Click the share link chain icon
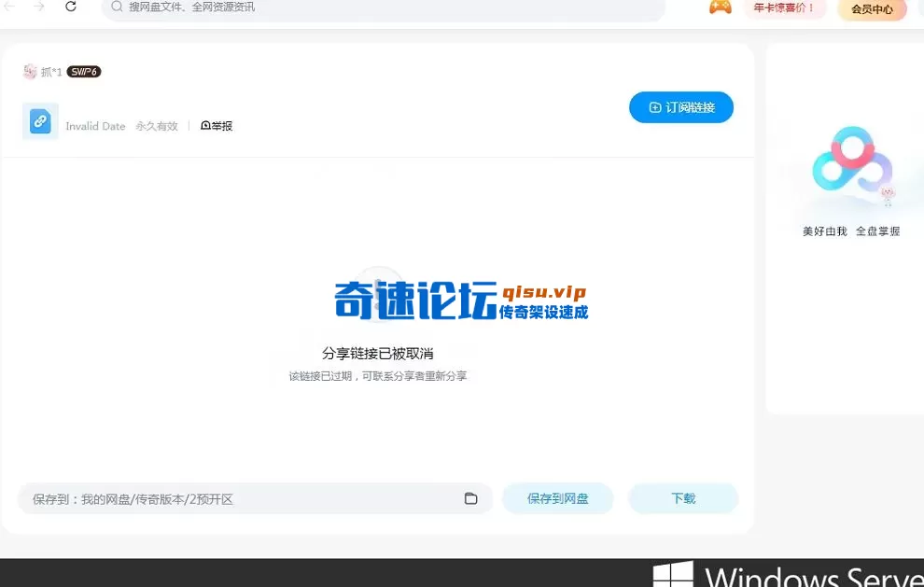Screen dimensions: 924x587 39,120
